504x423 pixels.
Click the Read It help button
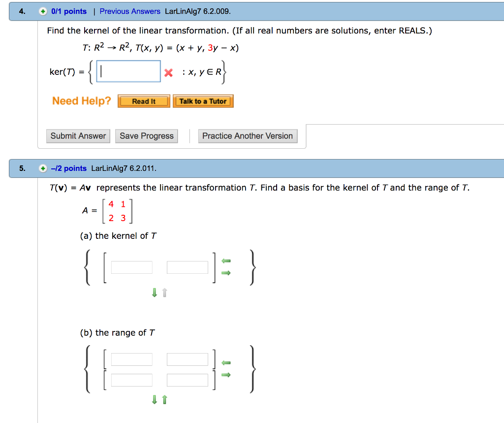click(x=143, y=101)
